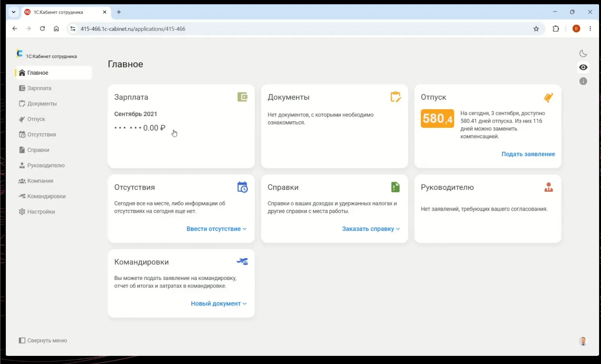Open the browser tab search dropdown arrow
Image resolution: width=601 pixels, height=364 pixels.
(x=14, y=12)
